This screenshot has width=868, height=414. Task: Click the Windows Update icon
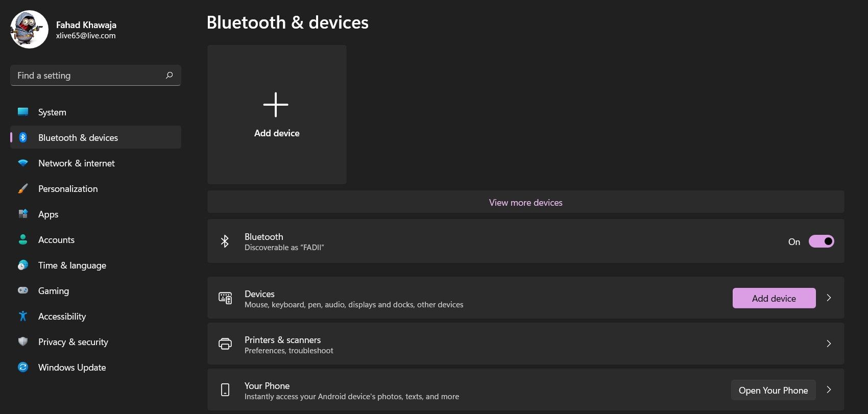pos(23,367)
